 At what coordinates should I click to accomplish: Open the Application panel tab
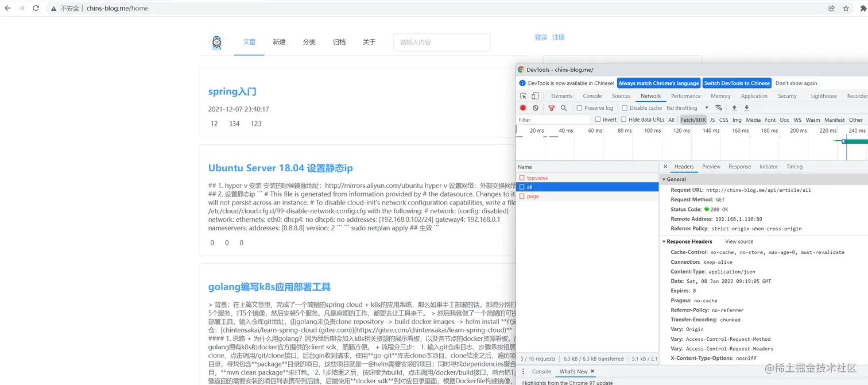pyautogui.click(x=754, y=96)
